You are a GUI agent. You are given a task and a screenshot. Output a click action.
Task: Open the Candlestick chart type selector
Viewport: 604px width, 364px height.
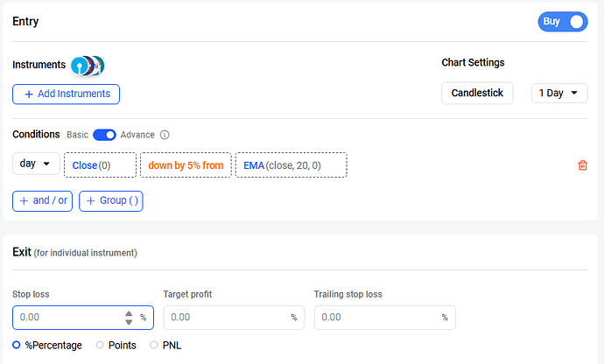point(477,94)
